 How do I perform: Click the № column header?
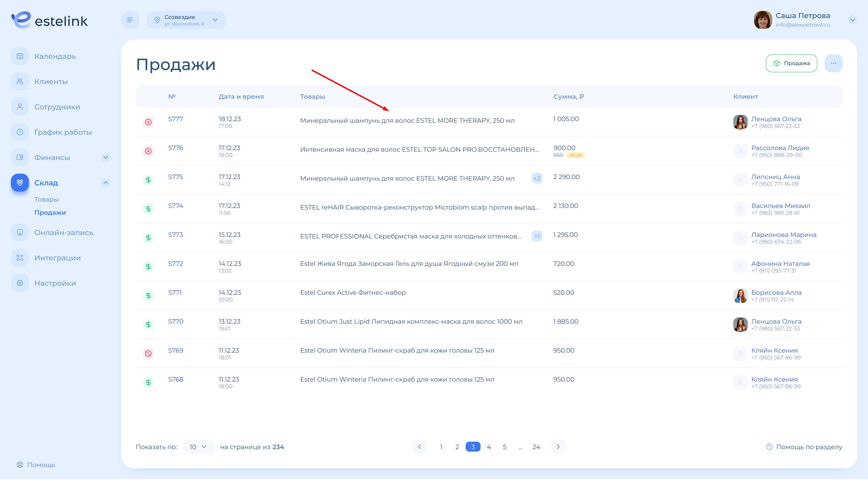(172, 97)
